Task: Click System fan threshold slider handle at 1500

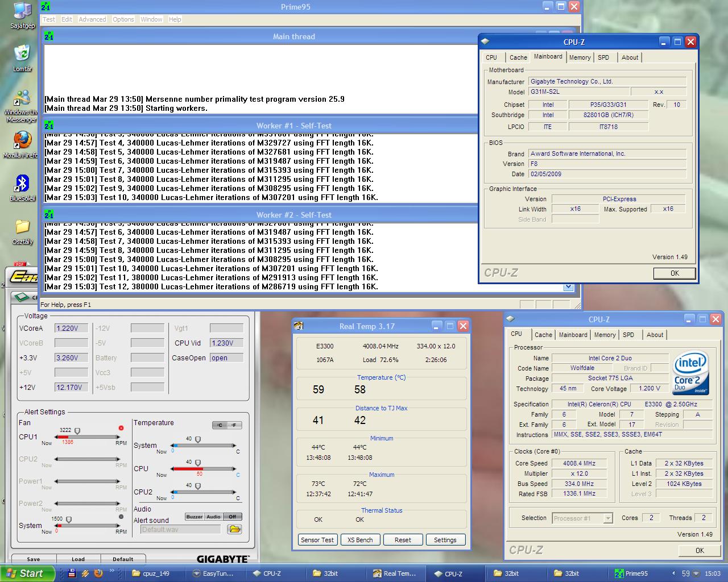Action: 69,520
